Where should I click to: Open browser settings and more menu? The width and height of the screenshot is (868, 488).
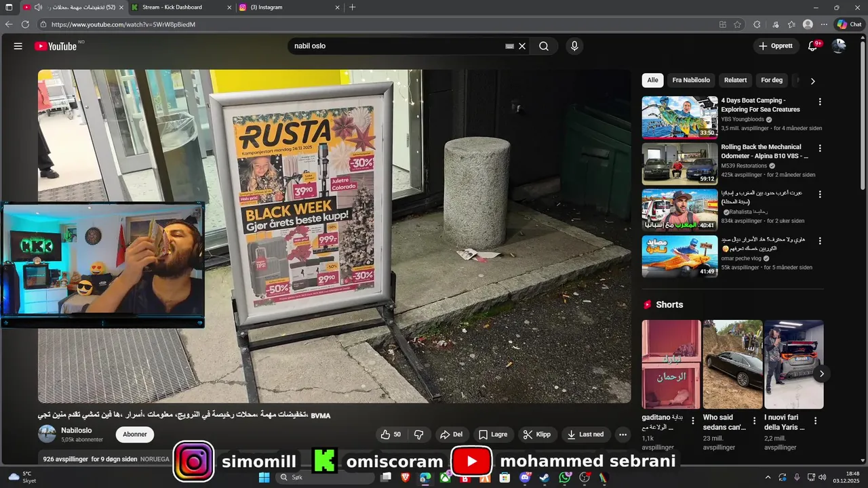[823, 24]
